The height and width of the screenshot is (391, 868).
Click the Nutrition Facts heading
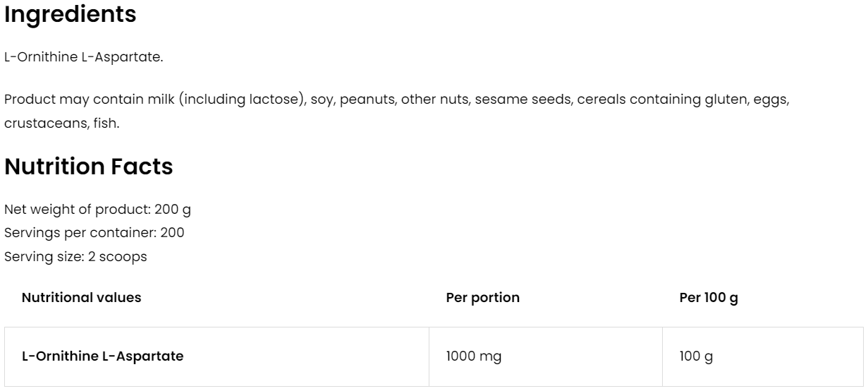point(88,167)
